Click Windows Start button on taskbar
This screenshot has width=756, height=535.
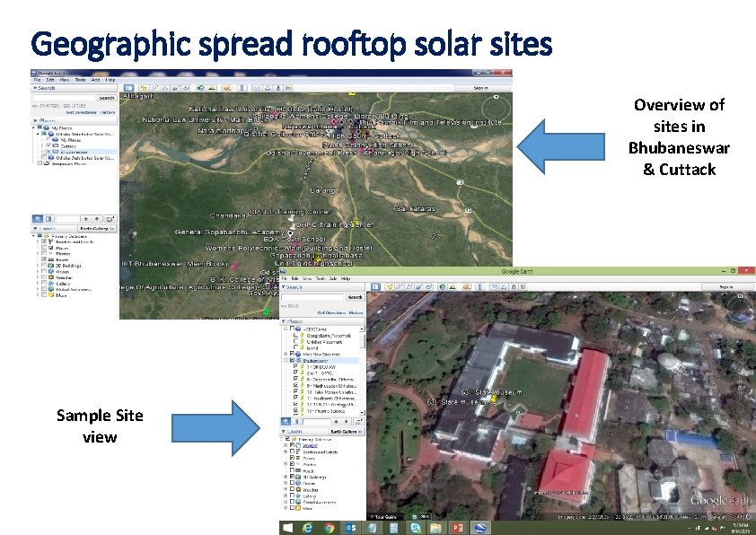[287, 528]
